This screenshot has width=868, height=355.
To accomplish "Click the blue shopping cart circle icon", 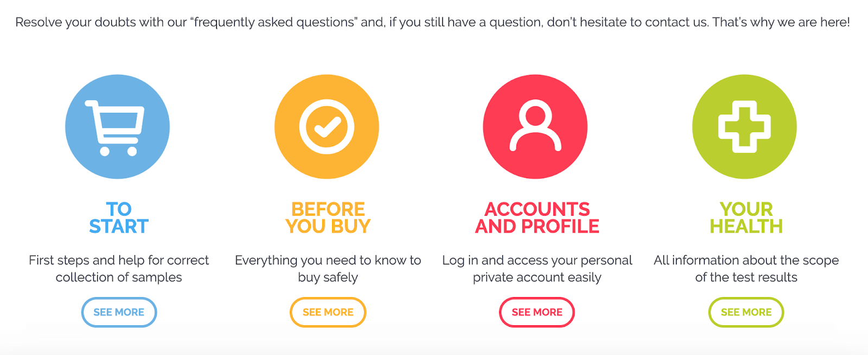I will (118, 127).
